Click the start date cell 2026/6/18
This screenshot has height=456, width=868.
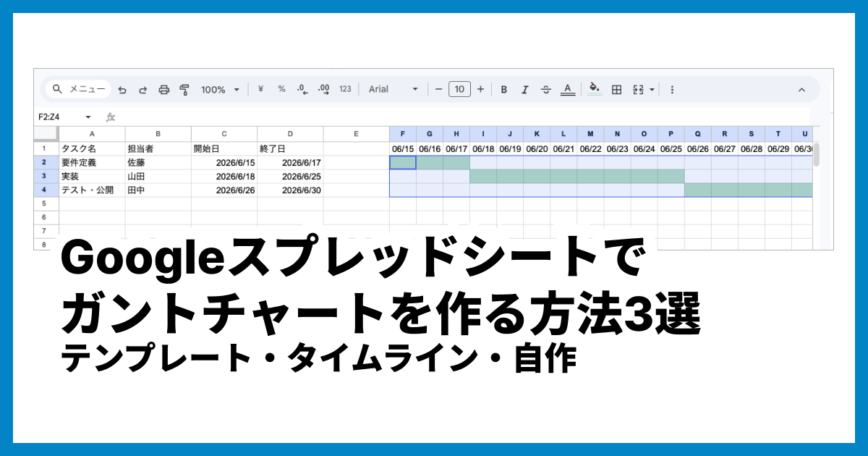224,176
